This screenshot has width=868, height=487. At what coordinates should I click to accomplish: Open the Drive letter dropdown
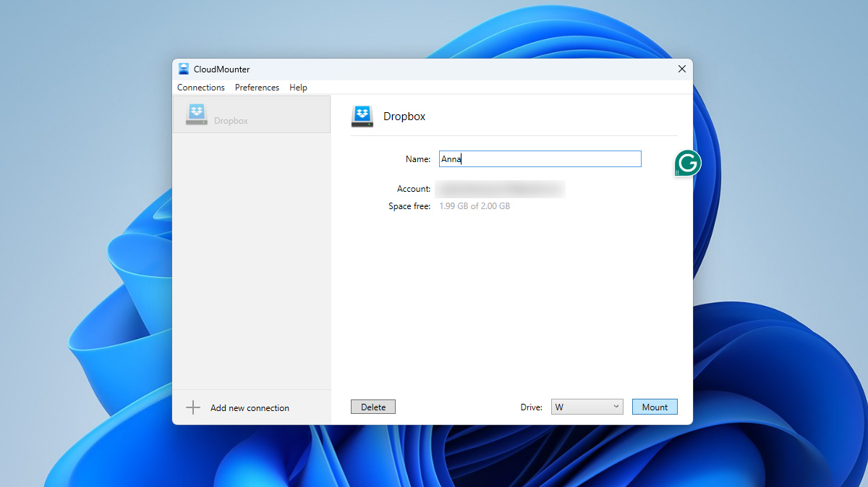click(587, 407)
